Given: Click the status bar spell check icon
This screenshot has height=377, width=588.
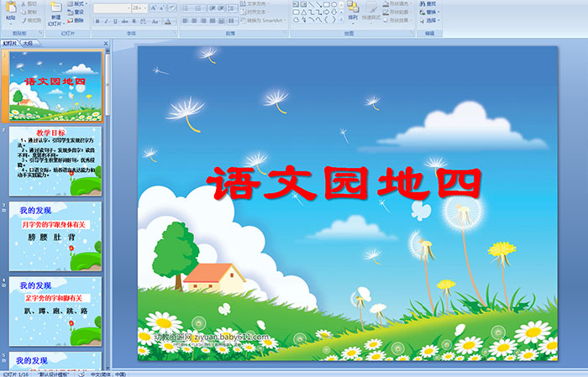Looking at the screenshot, I should pyautogui.click(x=81, y=374).
